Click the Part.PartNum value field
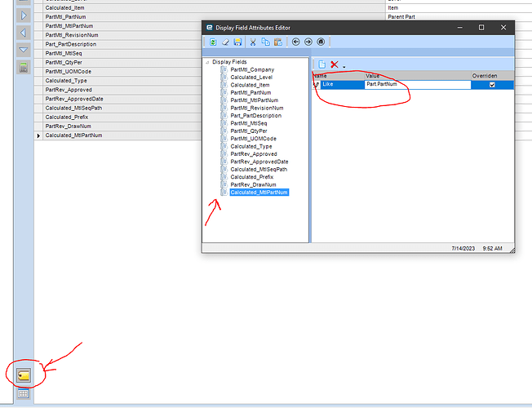532x408 pixels. pos(417,85)
